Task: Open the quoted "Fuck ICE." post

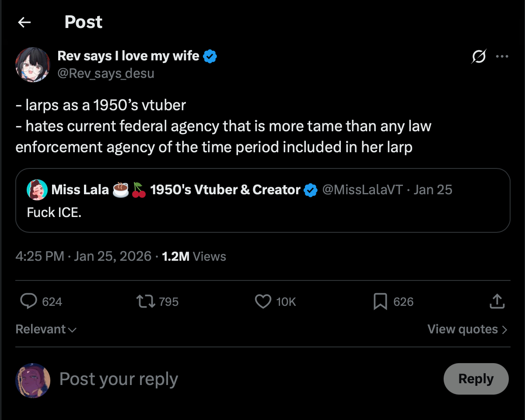Action: (262, 213)
